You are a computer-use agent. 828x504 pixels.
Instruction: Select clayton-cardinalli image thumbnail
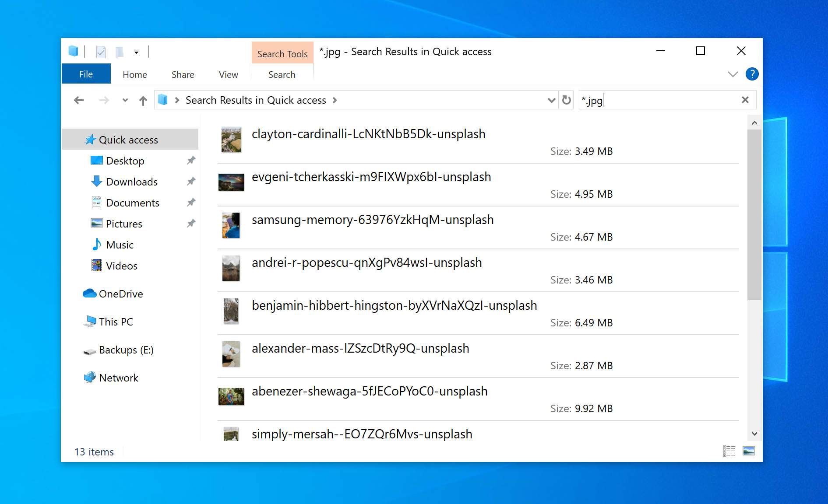tap(231, 140)
